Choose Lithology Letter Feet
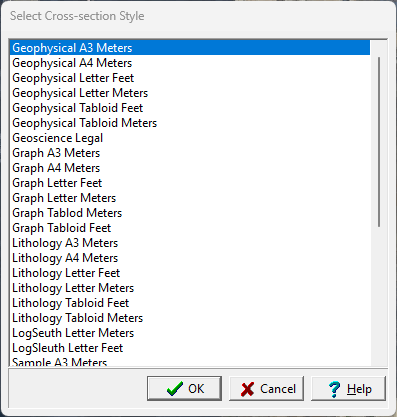Image resolution: width=397 pixels, height=417 pixels. (x=190, y=273)
